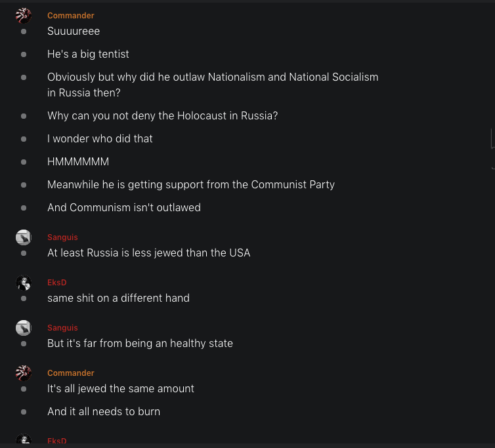This screenshot has height=448, width=495.
Task: Click the "HMMMMMM" message text
Action: pyautogui.click(x=78, y=162)
